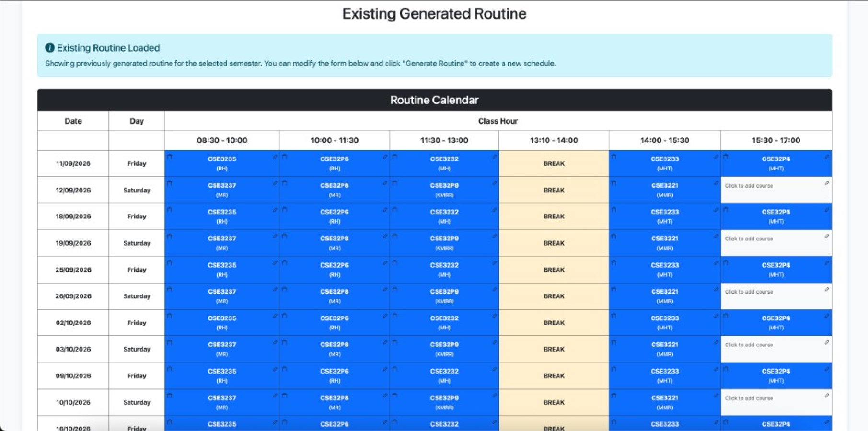Viewport: 868px width, 431px height.
Task: Click the 14:00 - 15:30 column header
Action: (665, 140)
